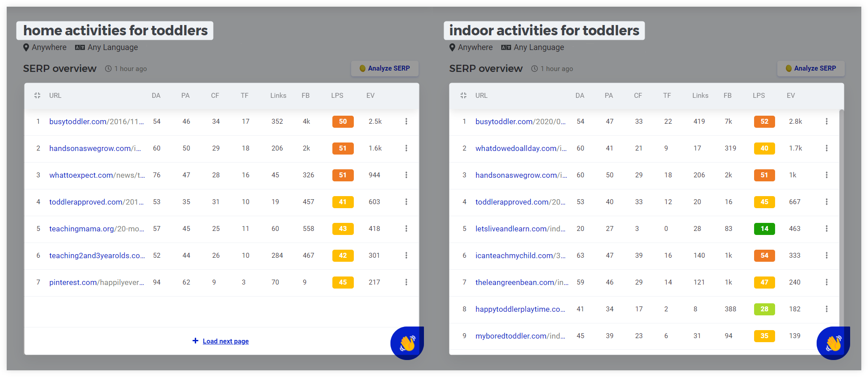Click location pin under indoor activities keyword
The width and height of the screenshot is (868, 377).
453,47
